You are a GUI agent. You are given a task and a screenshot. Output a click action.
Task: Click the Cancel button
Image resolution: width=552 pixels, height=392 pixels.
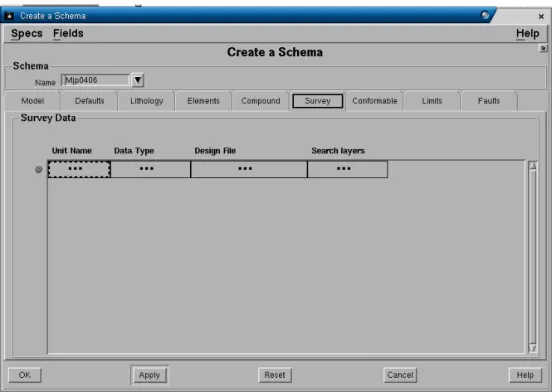tap(400, 375)
